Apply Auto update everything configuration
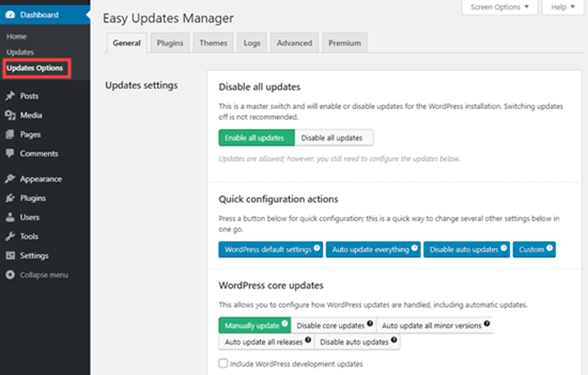 pos(373,249)
